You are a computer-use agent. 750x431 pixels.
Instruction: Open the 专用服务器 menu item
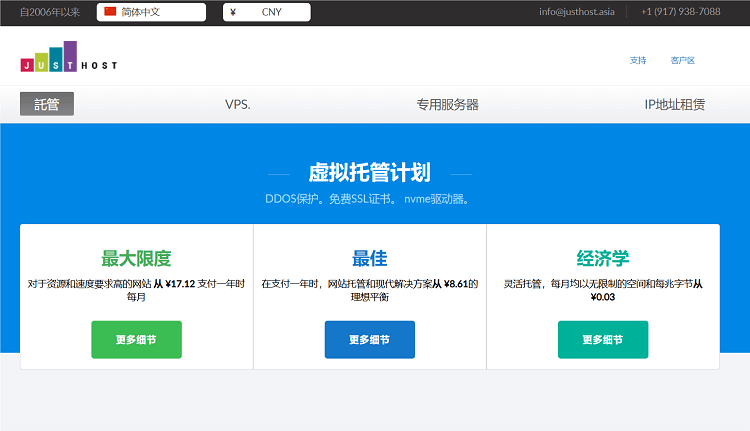(447, 104)
